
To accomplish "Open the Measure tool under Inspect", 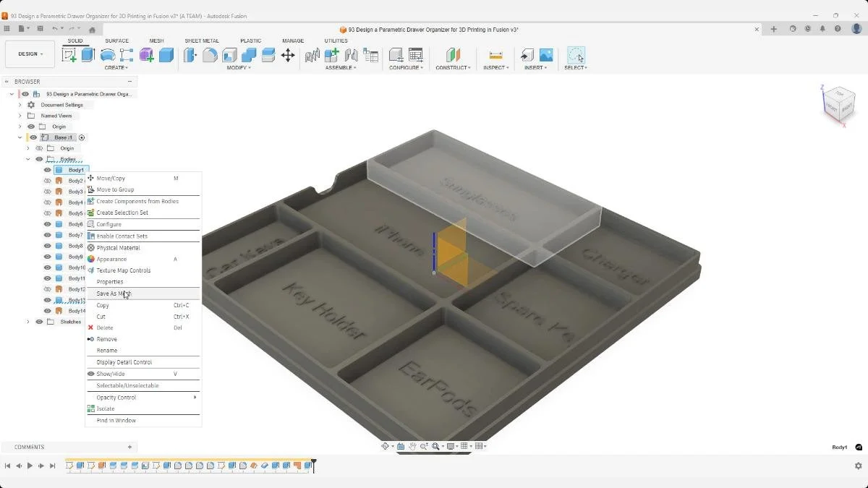I will point(496,55).
